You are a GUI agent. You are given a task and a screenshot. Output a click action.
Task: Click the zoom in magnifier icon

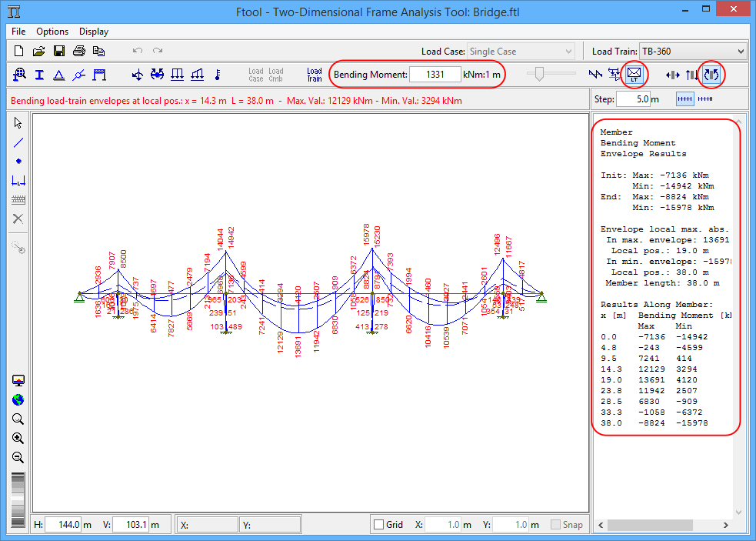[18, 439]
